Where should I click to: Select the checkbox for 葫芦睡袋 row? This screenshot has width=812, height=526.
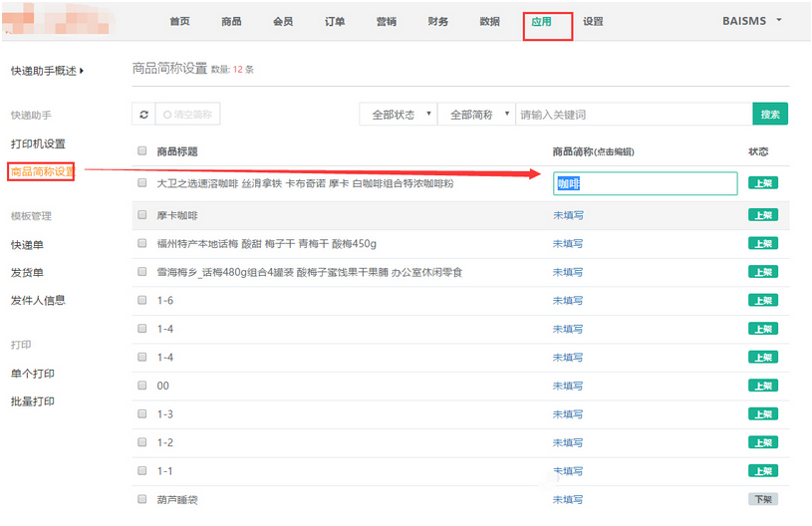coord(141,499)
